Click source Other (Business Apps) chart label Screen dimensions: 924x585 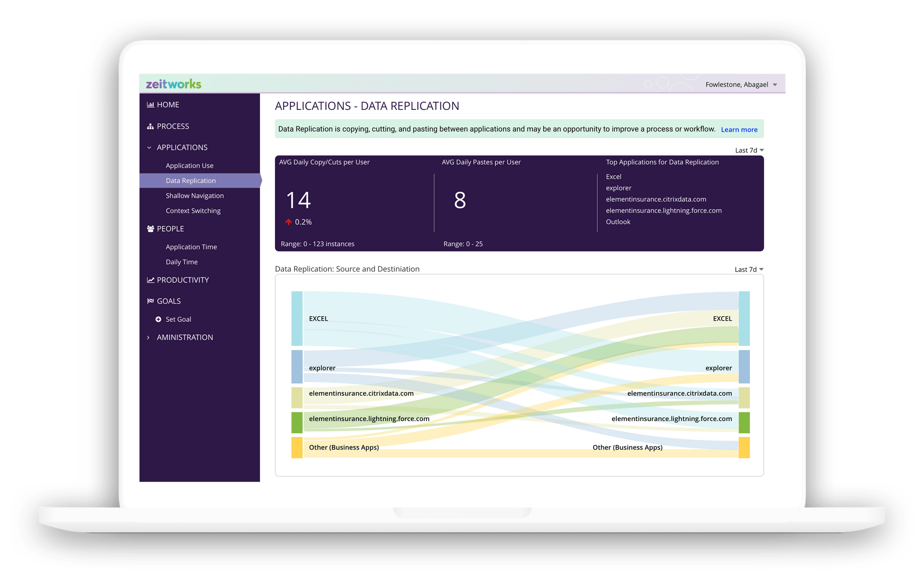tap(344, 447)
